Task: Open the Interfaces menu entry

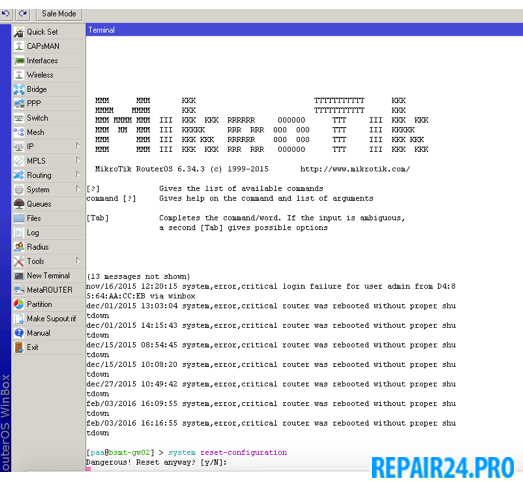Action: coord(49,61)
